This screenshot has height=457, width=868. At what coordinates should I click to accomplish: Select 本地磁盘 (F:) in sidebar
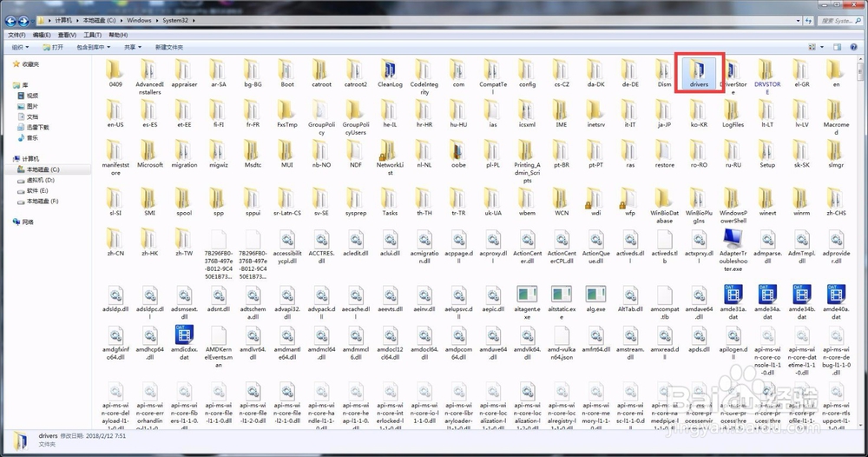coord(42,201)
